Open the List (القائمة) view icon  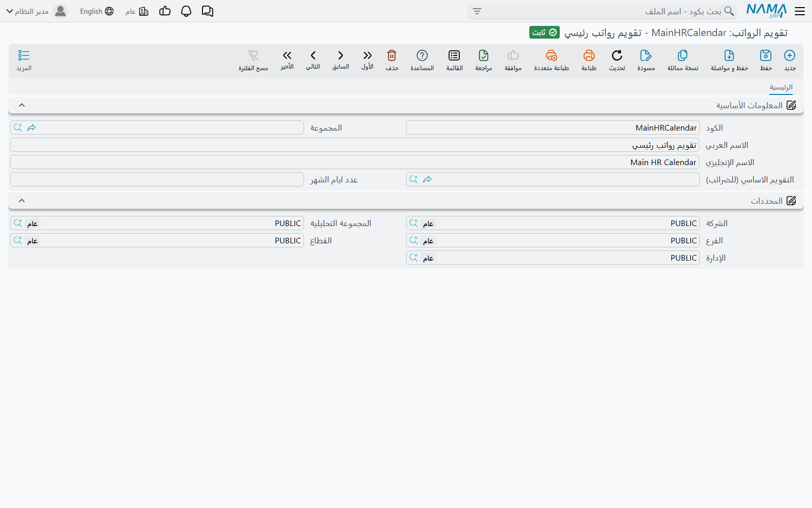pos(454,55)
